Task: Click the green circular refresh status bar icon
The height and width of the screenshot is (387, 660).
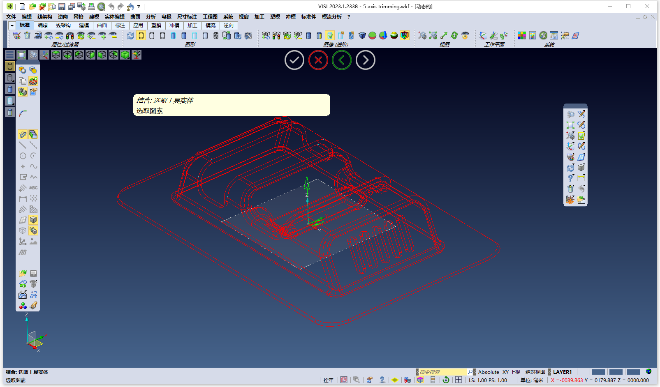Action: (446, 380)
